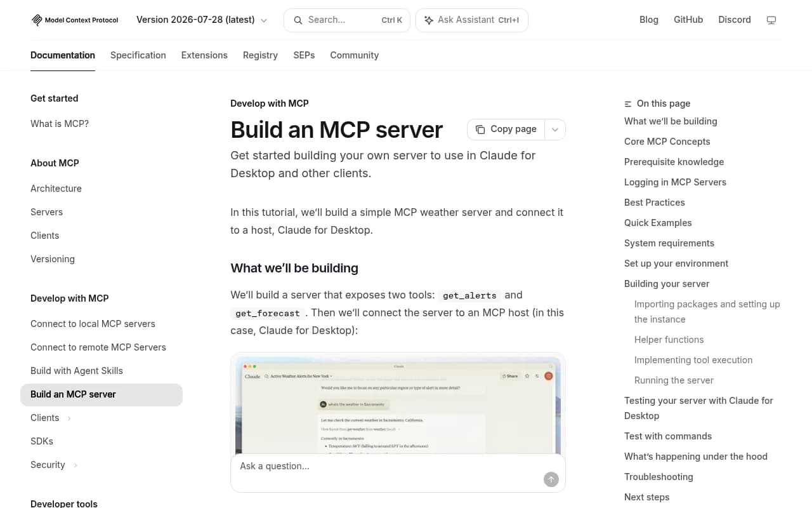Image resolution: width=812 pixels, height=508 pixels.
Task: Jump to Prerequisite knowledge section
Action: click(x=674, y=162)
